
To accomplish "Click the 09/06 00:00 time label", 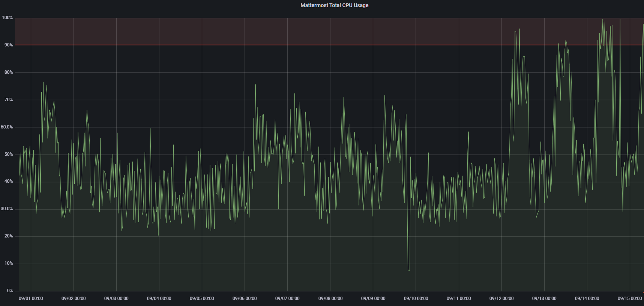I will pyautogui.click(x=245, y=299).
